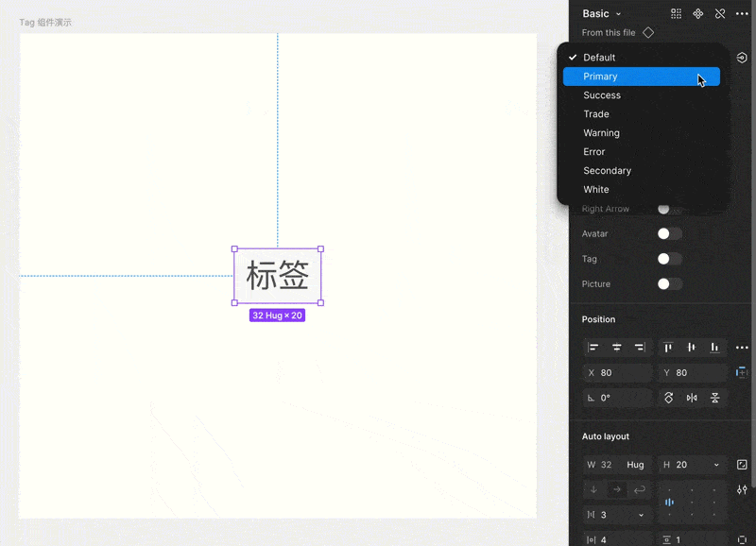Open the component playground grid icon
Viewport: 756px width, 546px height.
coord(676,13)
